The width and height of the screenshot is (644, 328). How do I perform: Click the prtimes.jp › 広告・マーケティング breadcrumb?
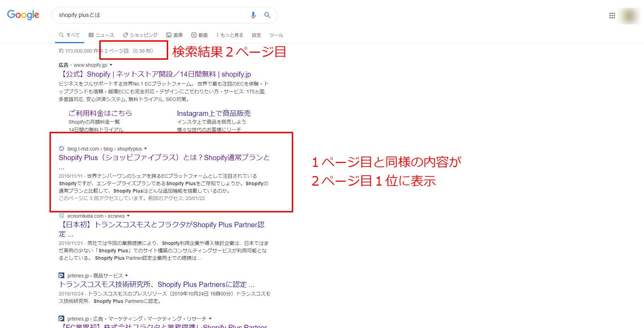point(137,319)
